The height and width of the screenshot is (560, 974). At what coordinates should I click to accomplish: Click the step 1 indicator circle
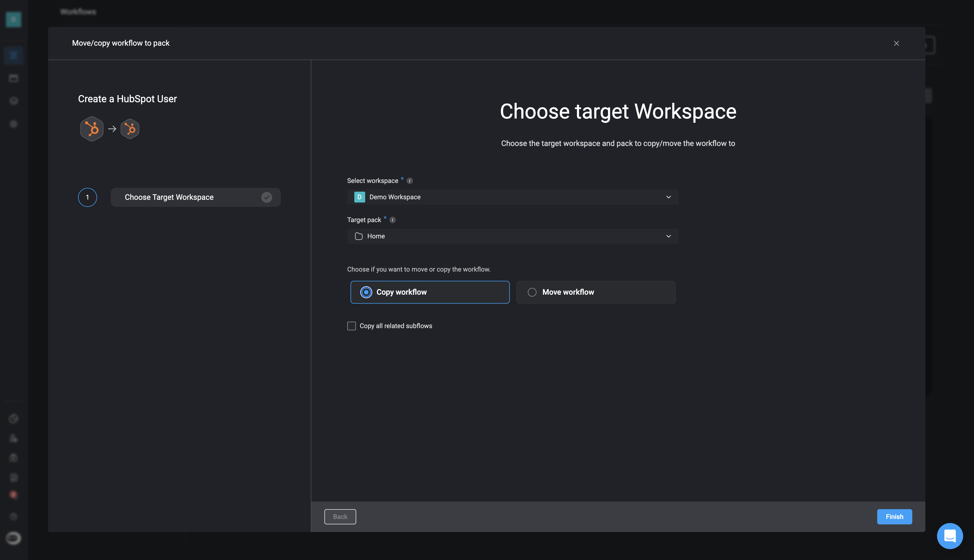click(x=87, y=197)
